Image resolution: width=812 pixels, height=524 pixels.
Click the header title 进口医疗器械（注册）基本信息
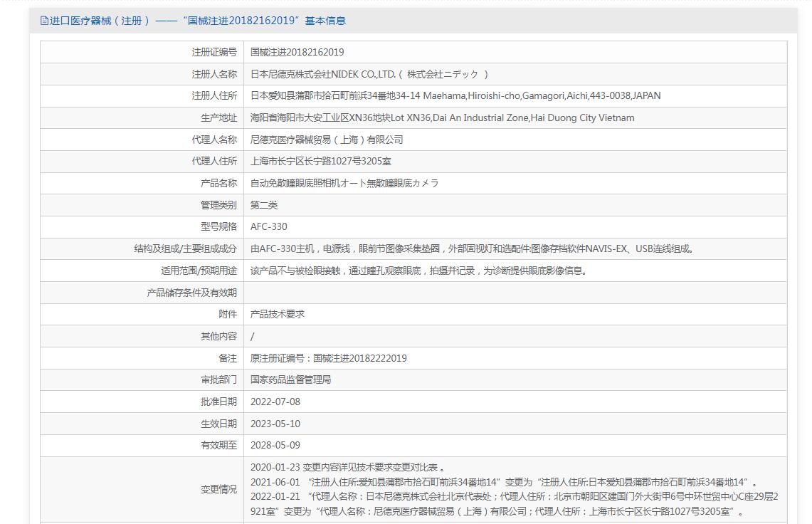197,21
